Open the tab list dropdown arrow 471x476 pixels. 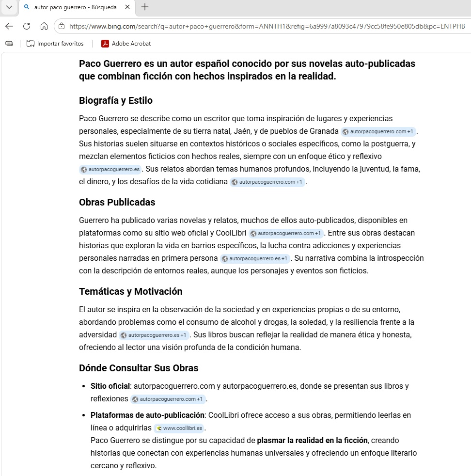[9, 7]
